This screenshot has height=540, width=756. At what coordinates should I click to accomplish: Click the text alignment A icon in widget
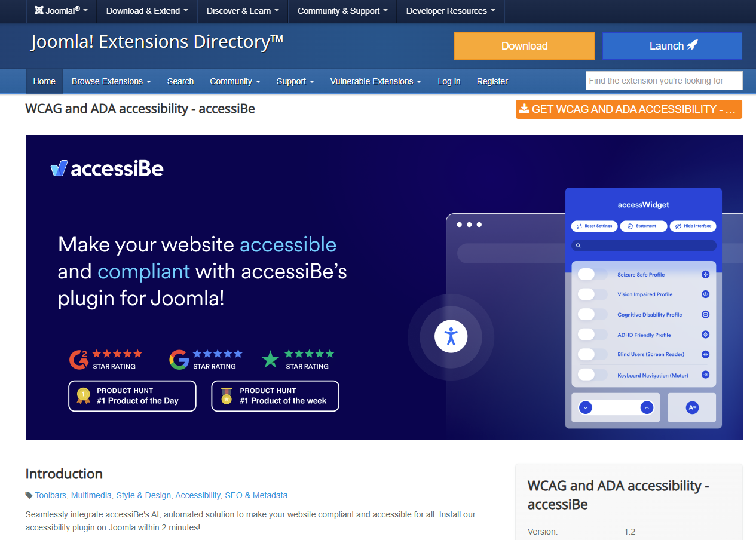point(693,408)
